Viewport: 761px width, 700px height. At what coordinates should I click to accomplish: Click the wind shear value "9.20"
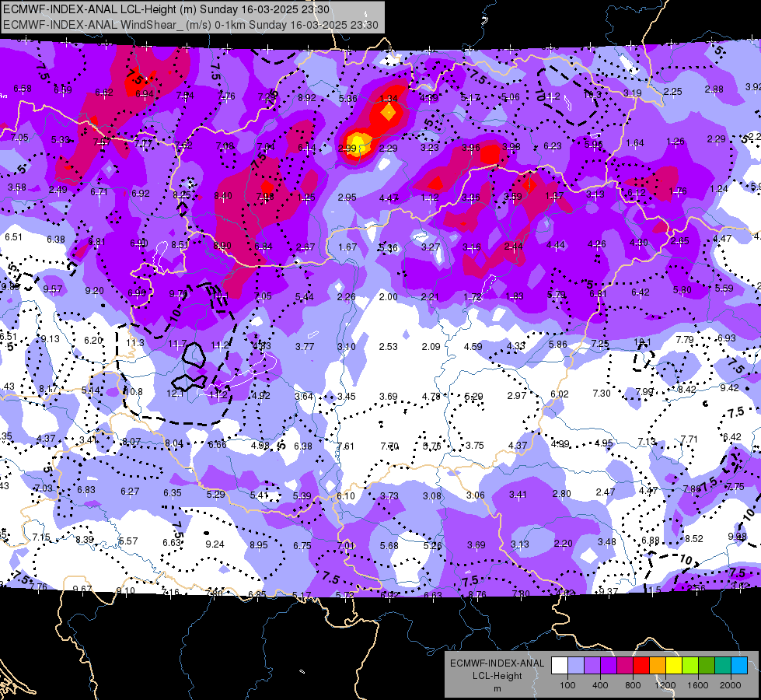tap(94, 291)
